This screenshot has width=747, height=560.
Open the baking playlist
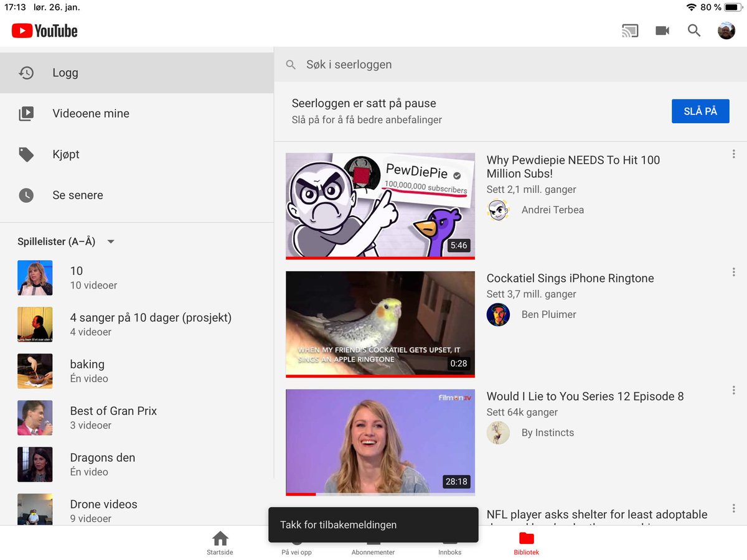(137, 371)
